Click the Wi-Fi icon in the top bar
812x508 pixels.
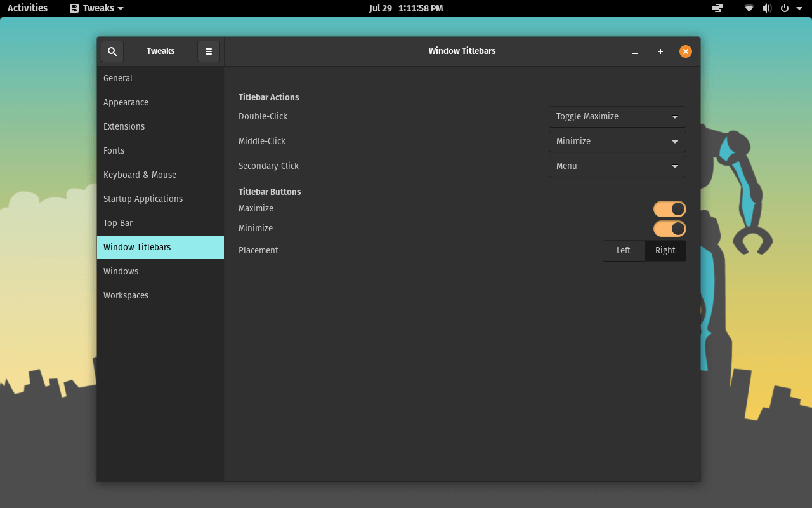click(x=749, y=8)
